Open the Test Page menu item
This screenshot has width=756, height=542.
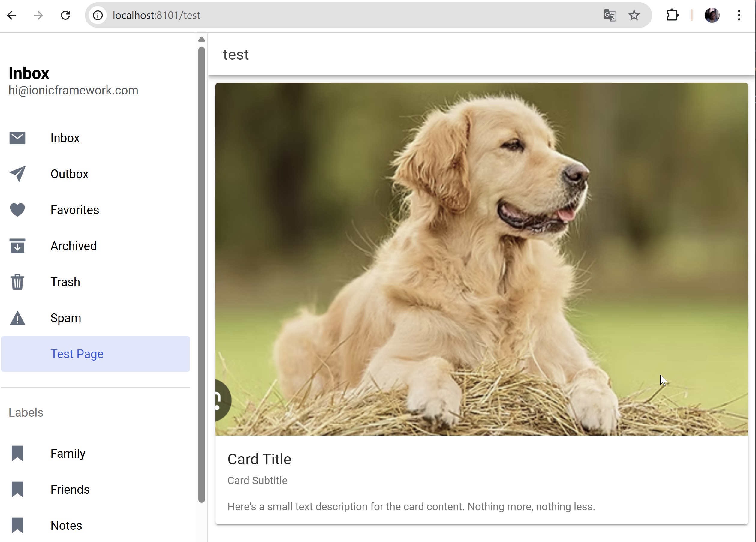coord(77,354)
